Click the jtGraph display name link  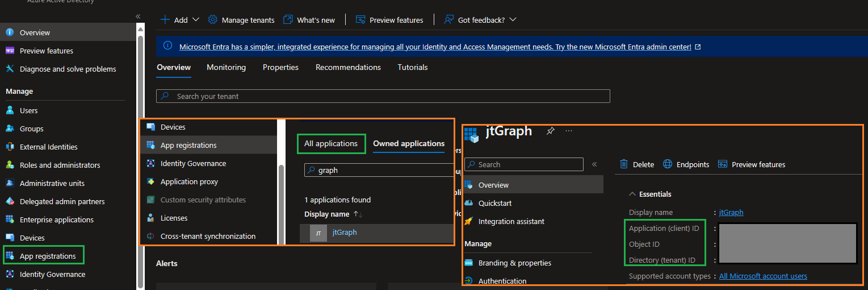pos(731,212)
